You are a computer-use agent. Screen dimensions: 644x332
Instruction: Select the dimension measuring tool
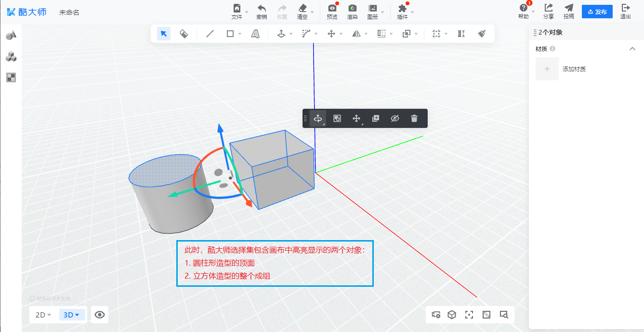pyautogui.click(x=461, y=34)
